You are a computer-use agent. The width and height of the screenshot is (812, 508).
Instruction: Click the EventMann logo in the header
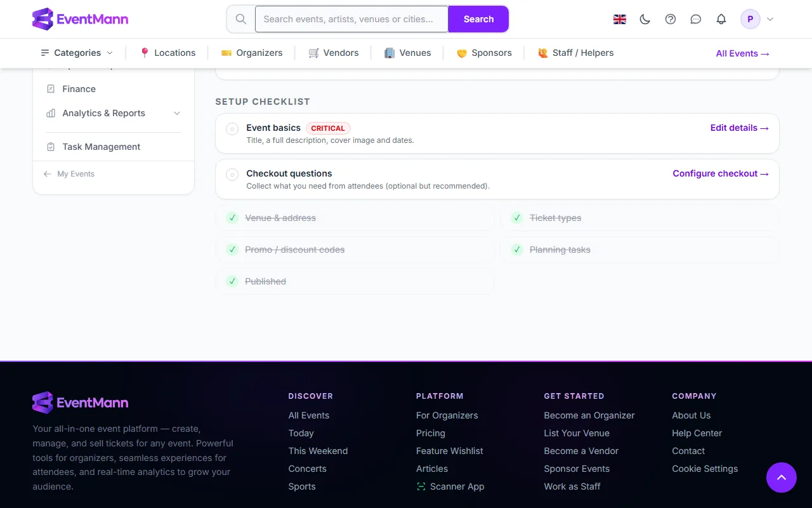[x=81, y=19]
